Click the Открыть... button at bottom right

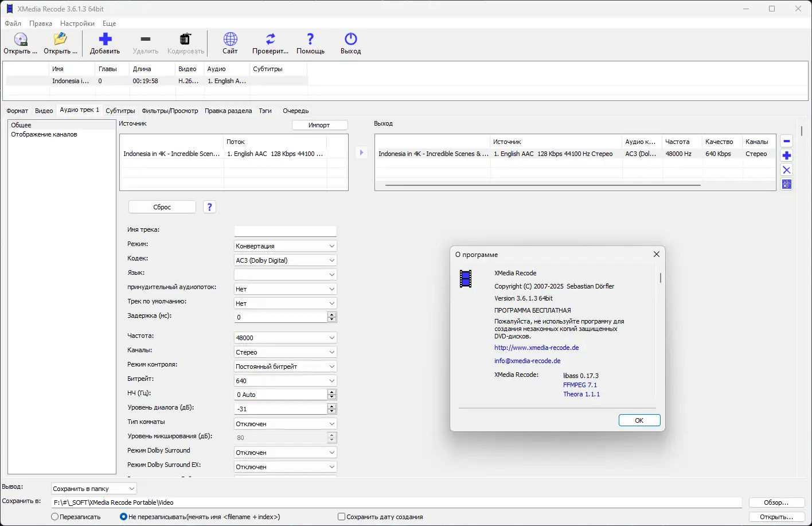point(776,517)
